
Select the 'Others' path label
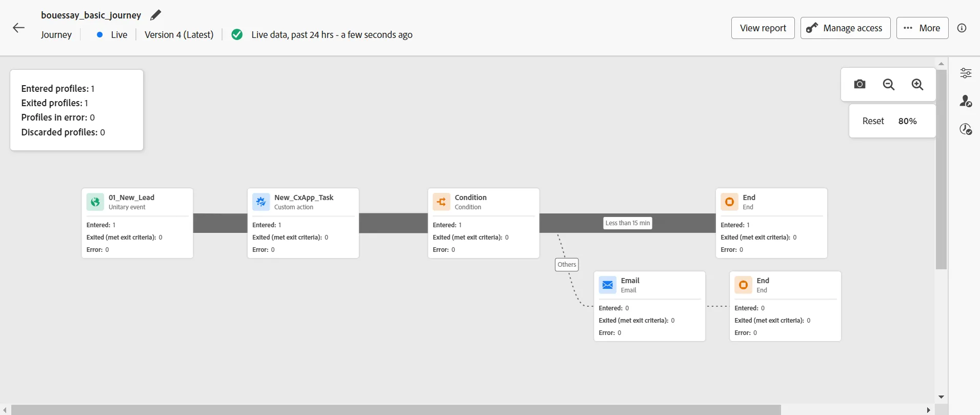pos(567,265)
